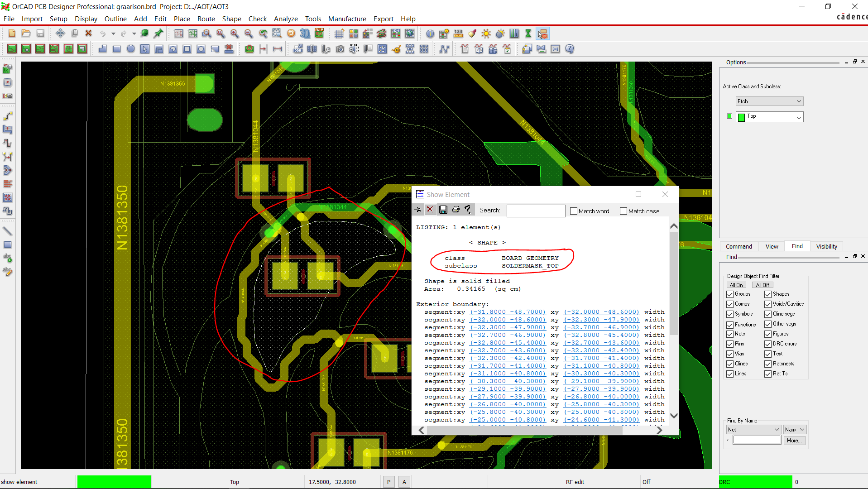Uncheck the Nets find filter
The height and width of the screenshot is (489, 868).
tap(730, 334)
